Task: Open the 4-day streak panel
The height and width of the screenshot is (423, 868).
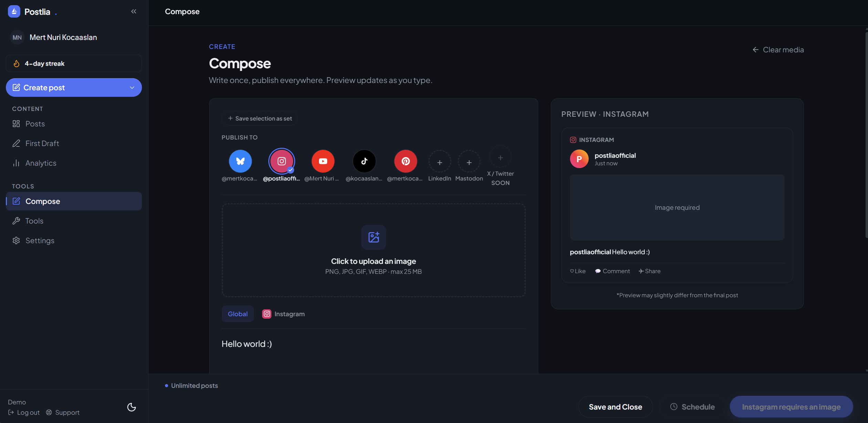Action: click(x=74, y=63)
